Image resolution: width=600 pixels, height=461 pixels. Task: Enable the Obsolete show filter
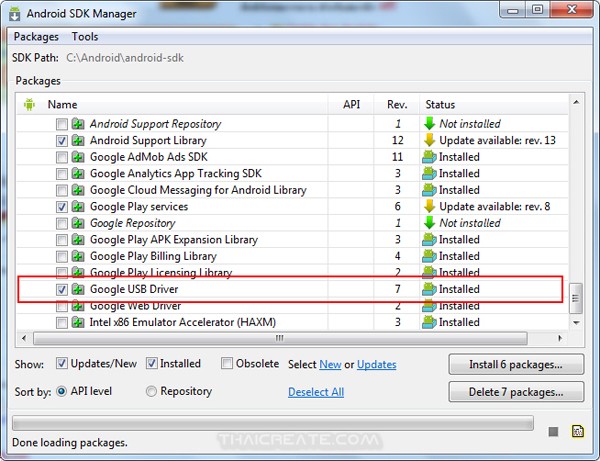tap(227, 363)
